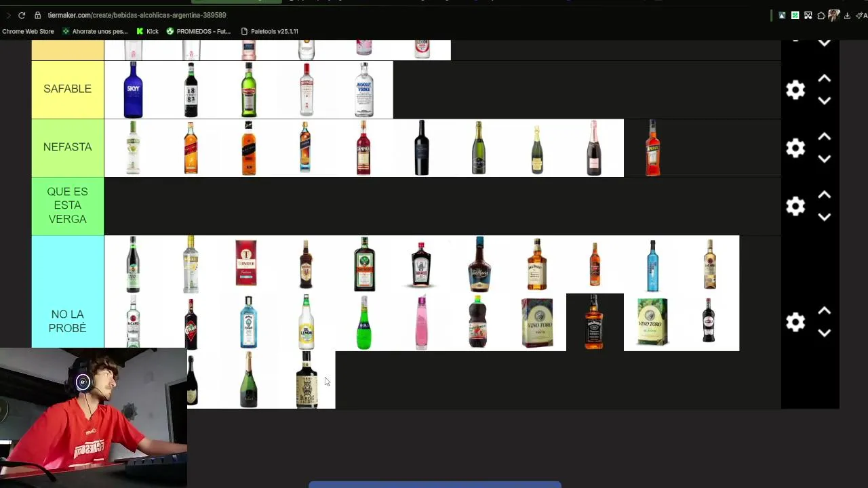Click the browser profile avatar
The image size is (868, 488).
[x=834, y=15]
